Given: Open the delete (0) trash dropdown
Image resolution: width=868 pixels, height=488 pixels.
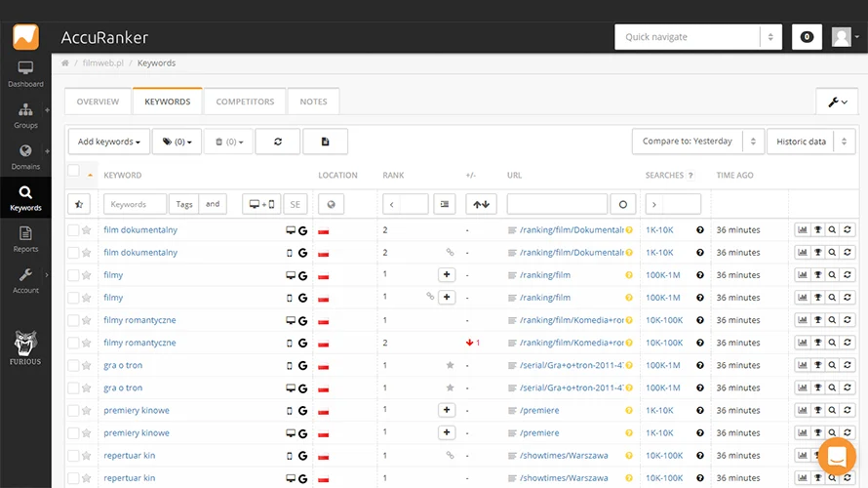Looking at the screenshot, I should 228,142.
